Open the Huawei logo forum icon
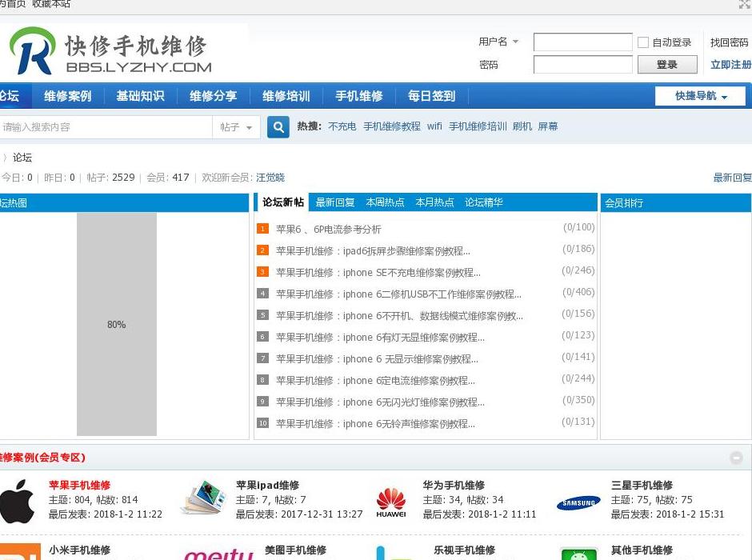The height and width of the screenshot is (560, 752). (x=391, y=502)
